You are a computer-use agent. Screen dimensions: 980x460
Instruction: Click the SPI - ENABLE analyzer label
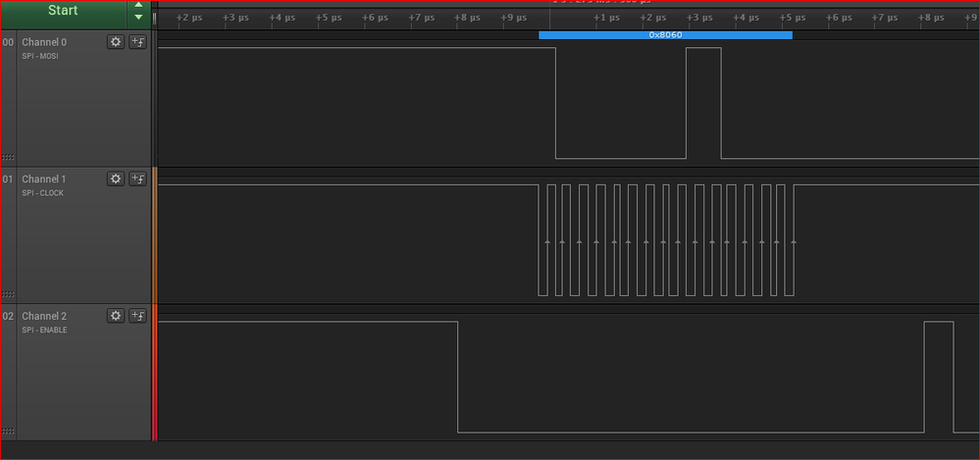[44, 330]
